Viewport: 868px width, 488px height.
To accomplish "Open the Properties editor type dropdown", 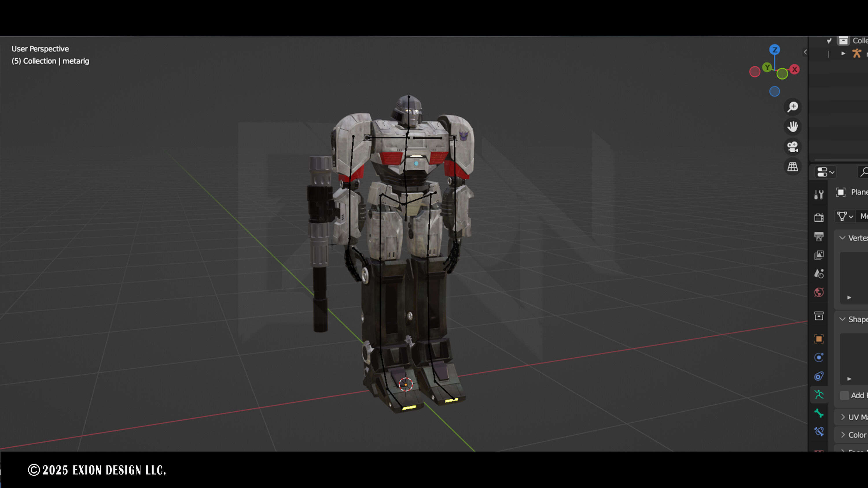I will pos(825,172).
